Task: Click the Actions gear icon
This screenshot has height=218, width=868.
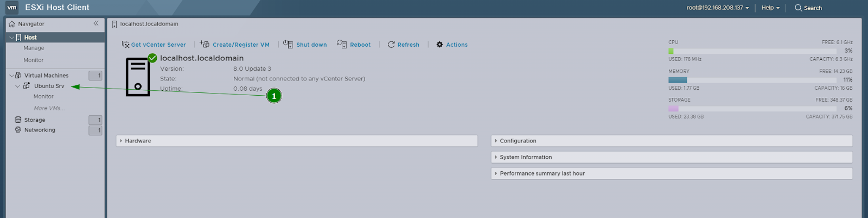Action: 439,45
